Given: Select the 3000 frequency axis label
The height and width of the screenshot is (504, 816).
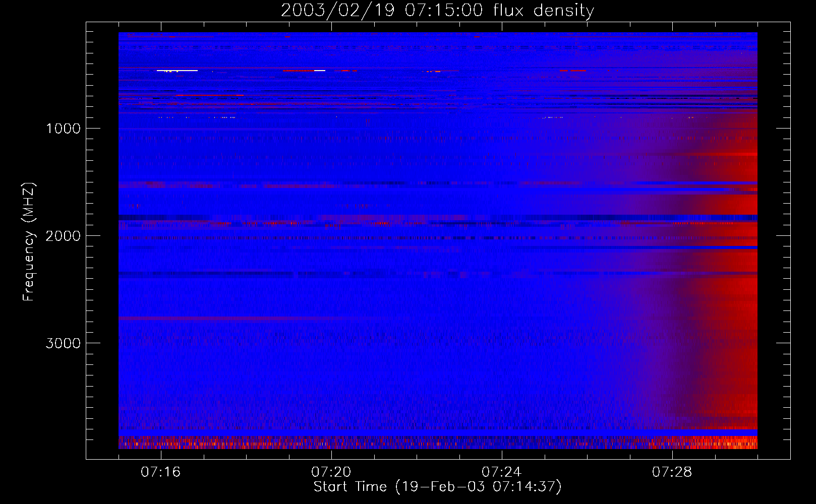Looking at the screenshot, I should [x=63, y=343].
